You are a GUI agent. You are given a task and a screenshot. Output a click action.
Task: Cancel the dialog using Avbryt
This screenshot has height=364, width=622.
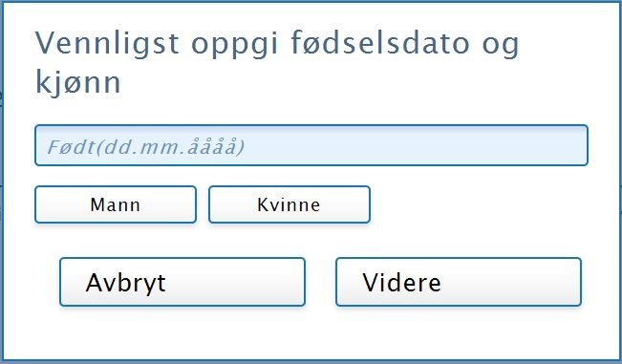click(x=182, y=282)
